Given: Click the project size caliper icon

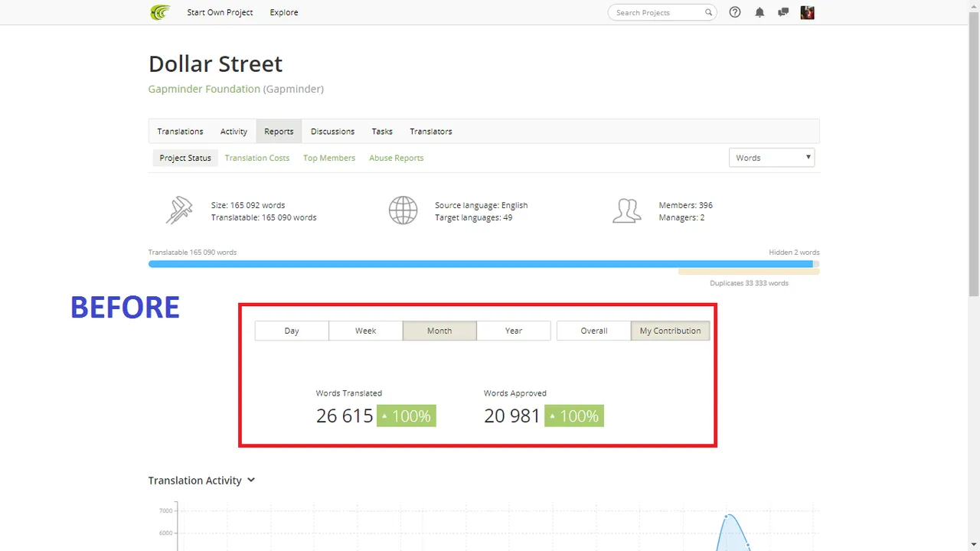Looking at the screenshot, I should pos(179,210).
